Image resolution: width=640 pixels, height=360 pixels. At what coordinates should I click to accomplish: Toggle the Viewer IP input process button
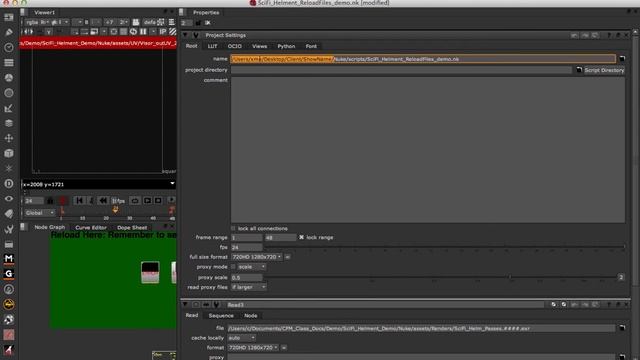click(163, 31)
